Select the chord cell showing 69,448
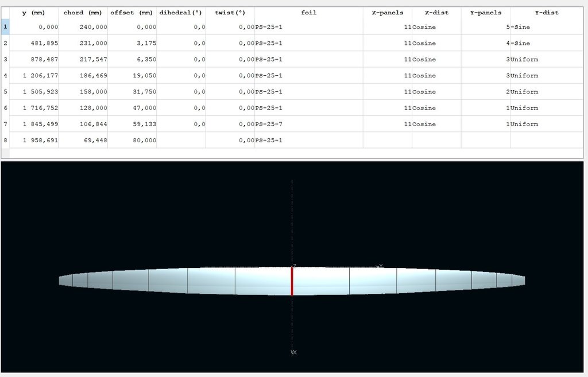Screen dimensions: 588x377 [83, 140]
